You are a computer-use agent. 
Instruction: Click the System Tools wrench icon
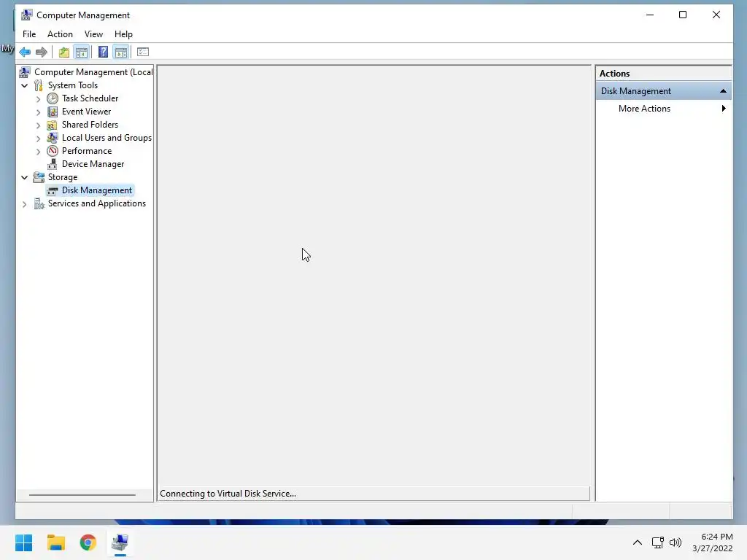[x=39, y=85]
